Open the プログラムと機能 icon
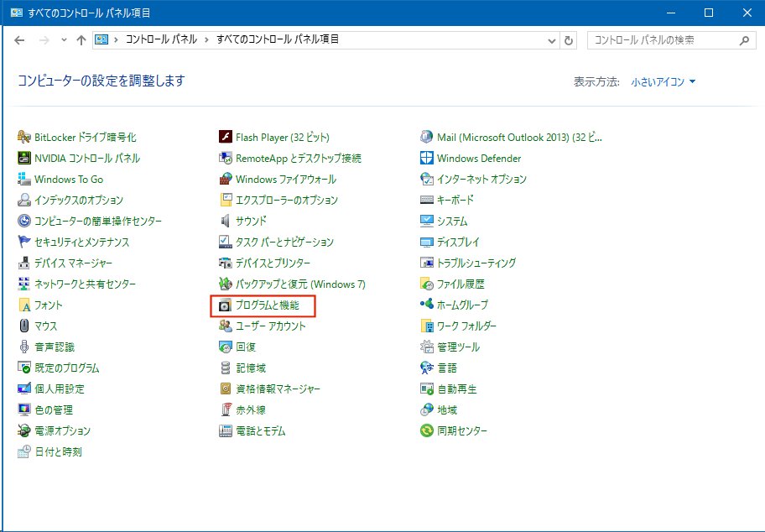The width and height of the screenshot is (765, 532). [x=226, y=305]
